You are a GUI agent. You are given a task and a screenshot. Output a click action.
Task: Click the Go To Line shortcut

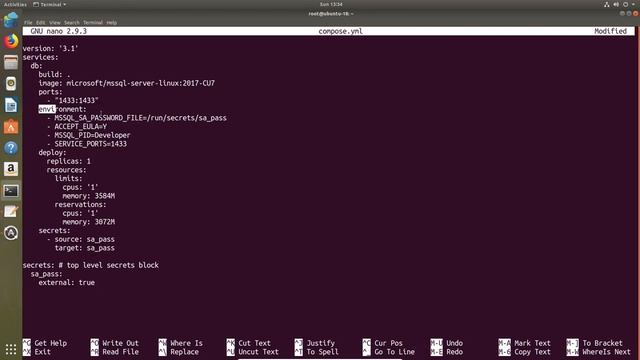(389, 352)
